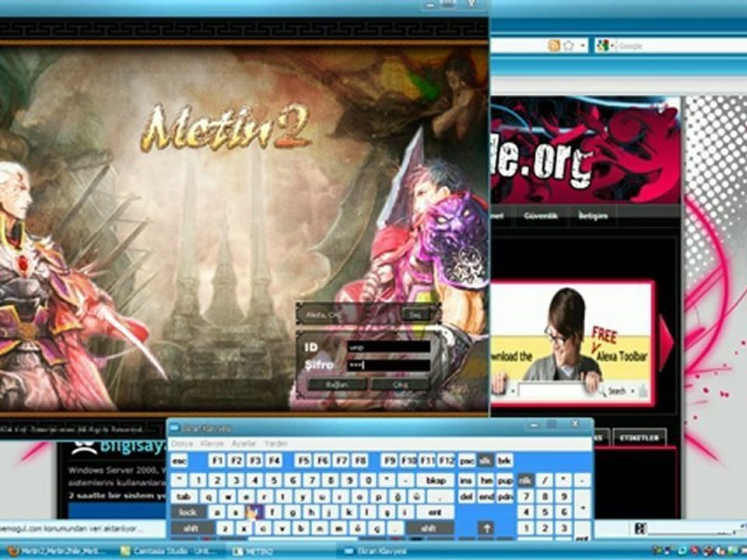The width and height of the screenshot is (747, 560).
Task: Click the Alexa Toolbar advertisement banner
Action: click(x=571, y=343)
